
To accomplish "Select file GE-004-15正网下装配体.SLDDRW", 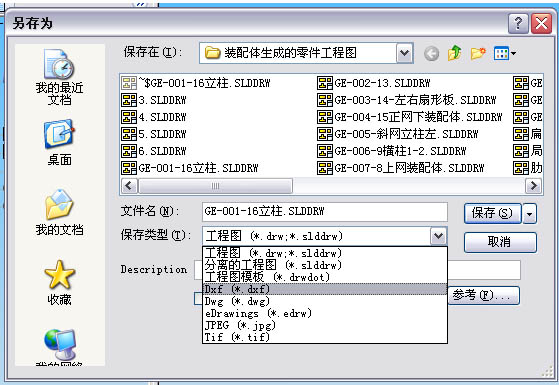I will click(410, 117).
